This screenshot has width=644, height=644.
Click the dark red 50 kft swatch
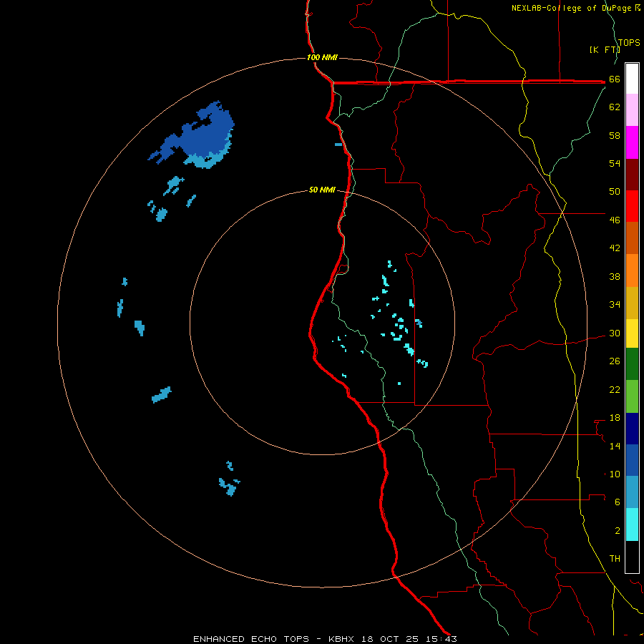[x=632, y=175]
